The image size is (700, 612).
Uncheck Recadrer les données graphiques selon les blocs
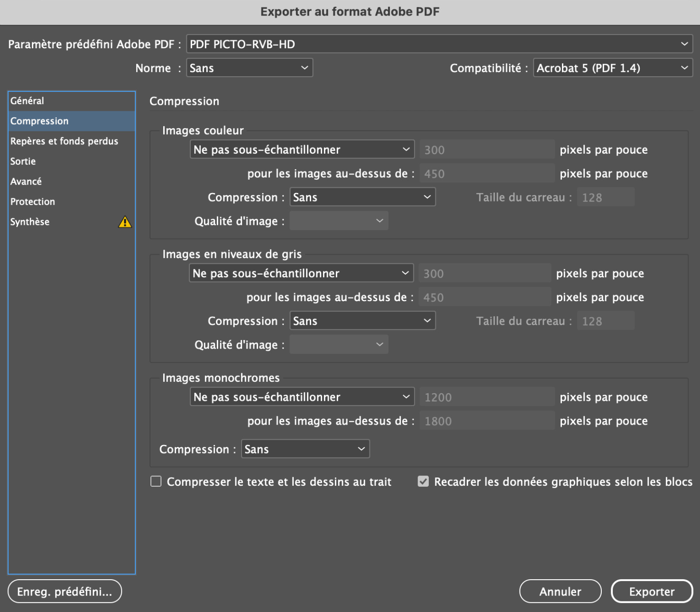[423, 481]
